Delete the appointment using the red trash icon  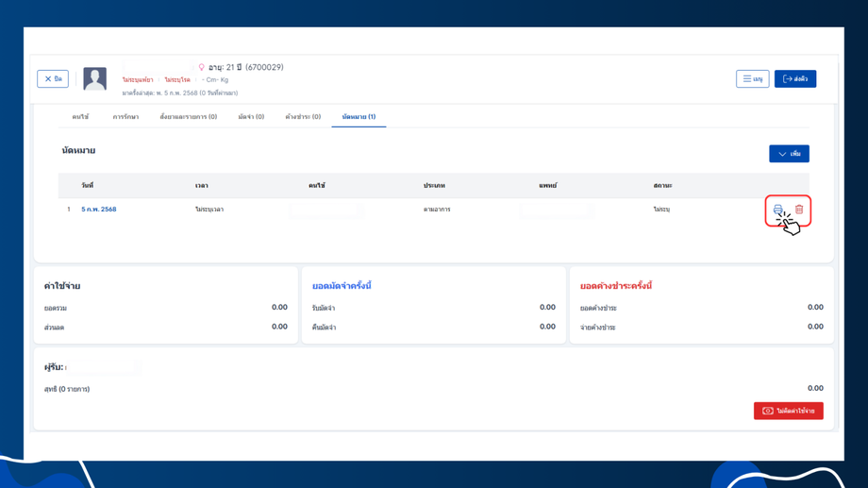click(799, 210)
